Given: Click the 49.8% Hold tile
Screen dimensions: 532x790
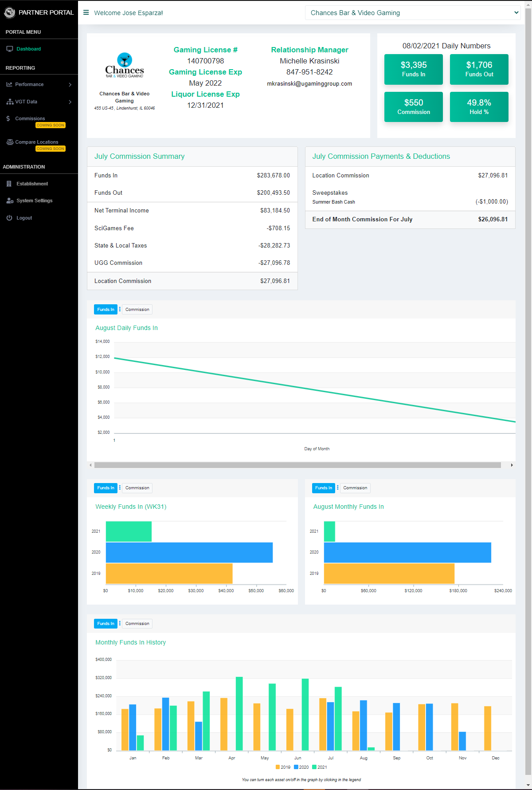Looking at the screenshot, I should (x=479, y=107).
